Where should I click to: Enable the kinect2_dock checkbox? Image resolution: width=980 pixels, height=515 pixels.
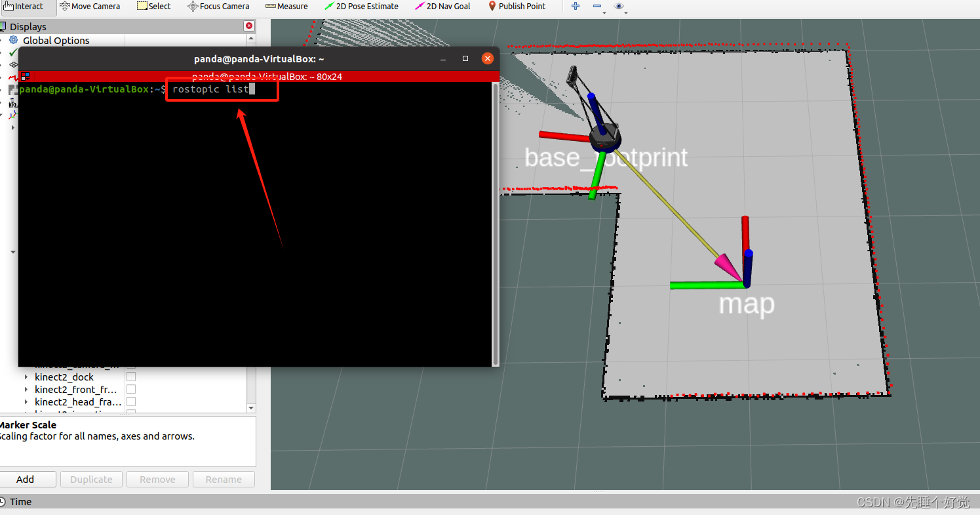131,377
